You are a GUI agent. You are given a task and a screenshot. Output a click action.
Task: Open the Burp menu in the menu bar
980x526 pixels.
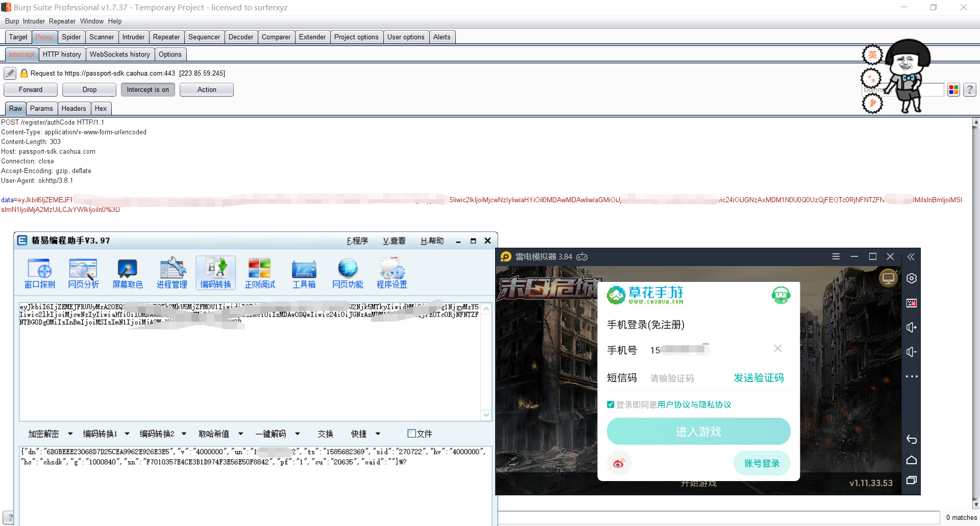pyautogui.click(x=12, y=21)
